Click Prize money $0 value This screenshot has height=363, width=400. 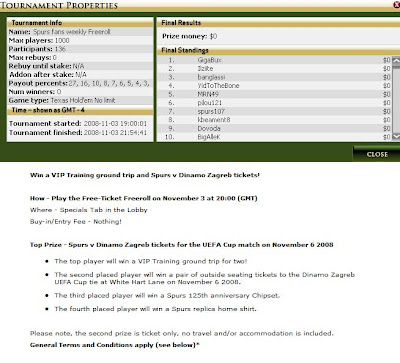(213, 36)
